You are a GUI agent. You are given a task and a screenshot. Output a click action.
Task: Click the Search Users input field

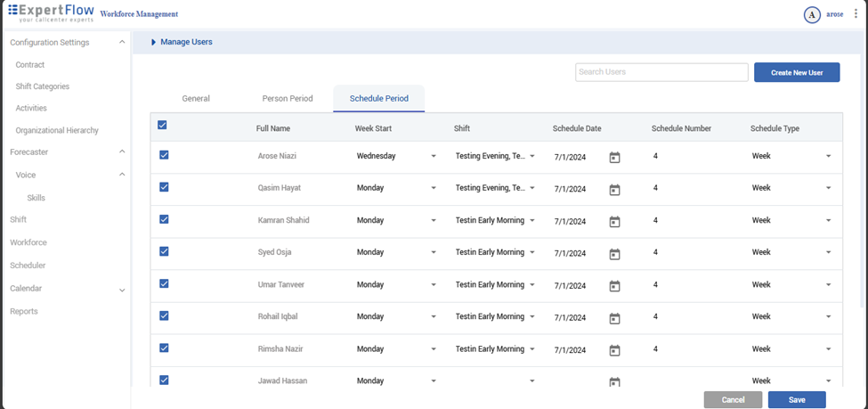click(661, 72)
